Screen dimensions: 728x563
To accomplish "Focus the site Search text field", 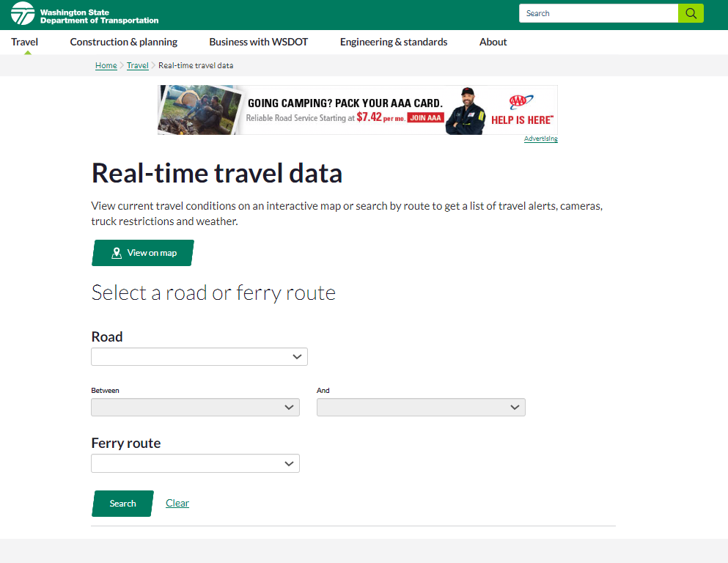I will pyautogui.click(x=598, y=13).
